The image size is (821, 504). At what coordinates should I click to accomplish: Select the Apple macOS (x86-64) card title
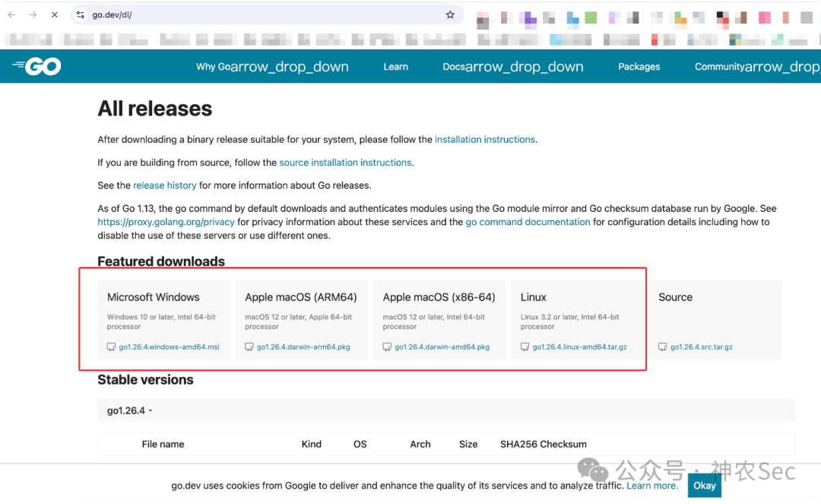(439, 297)
